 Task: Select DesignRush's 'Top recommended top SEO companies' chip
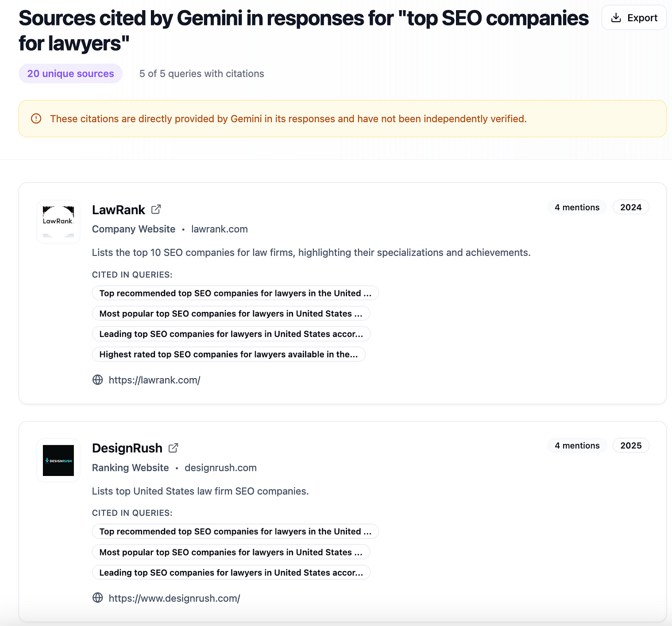tap(235, 531)
